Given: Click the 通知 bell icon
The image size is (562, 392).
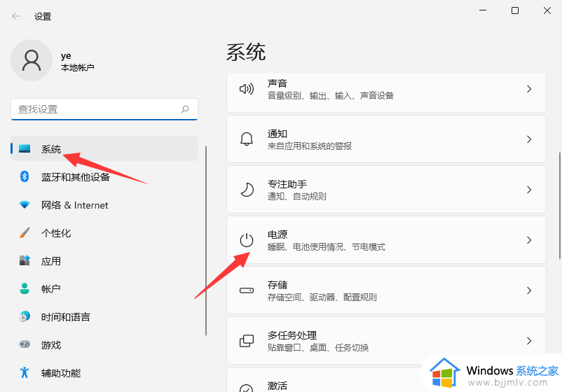Looking at the screenshot, I should (x=247, y=139).
